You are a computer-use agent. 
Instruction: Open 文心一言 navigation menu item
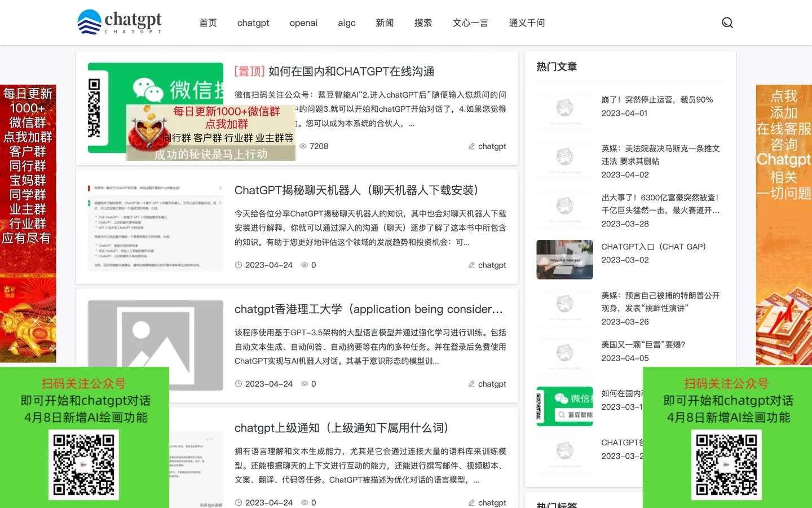pyautogui.click(x=470, y=23)
